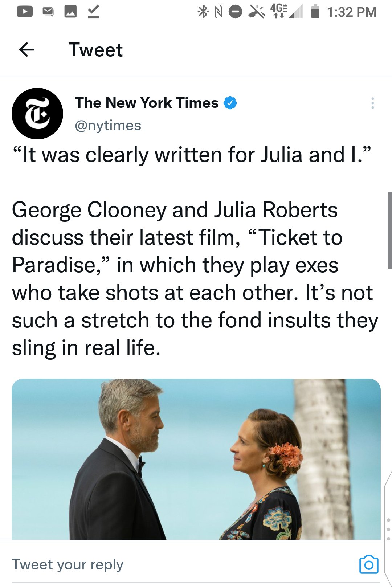Screen dimensions: 392x588
Task: Tap the image notification icon
Action: [x=70, y=12]
